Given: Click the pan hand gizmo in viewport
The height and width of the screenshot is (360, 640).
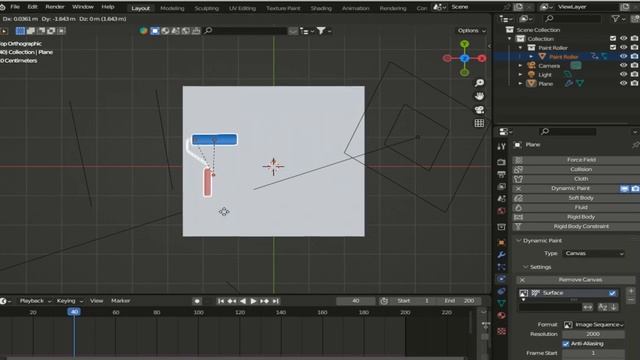Looking at the screenshot, I should click(479, 96).
